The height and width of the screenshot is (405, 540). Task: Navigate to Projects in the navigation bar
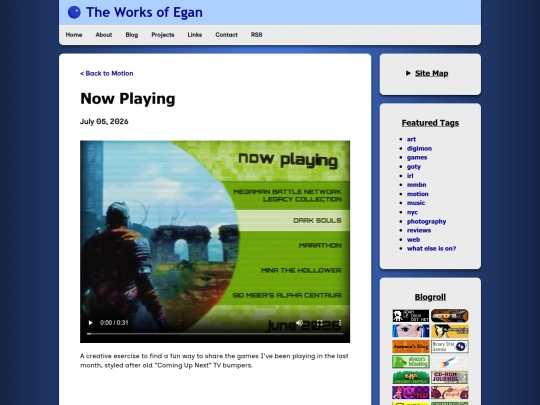coord(163,35)
